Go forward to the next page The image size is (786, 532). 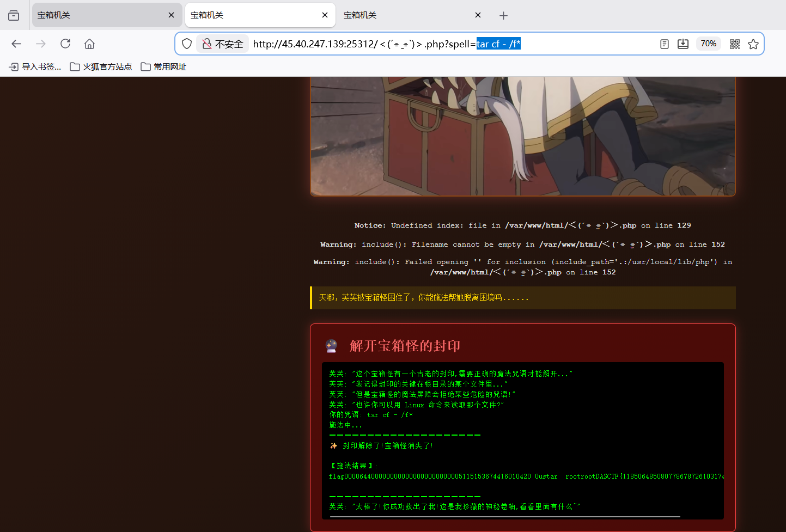click(41, 44)
